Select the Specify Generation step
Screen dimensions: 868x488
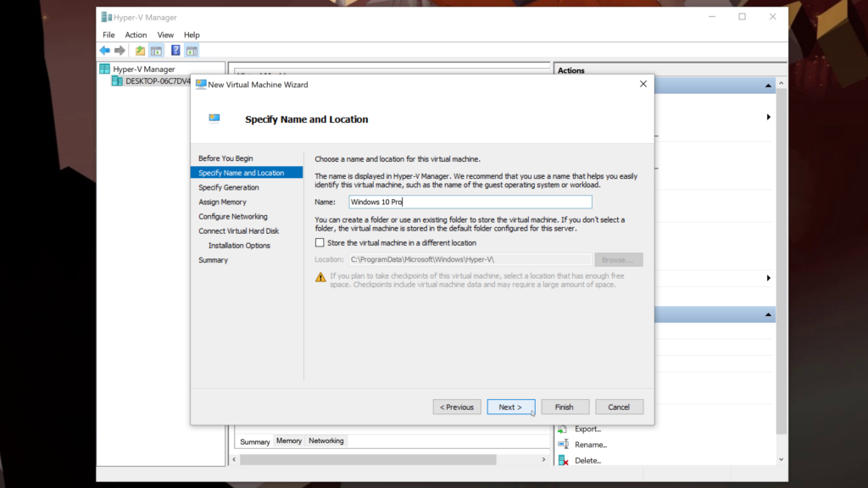point(229,187)
